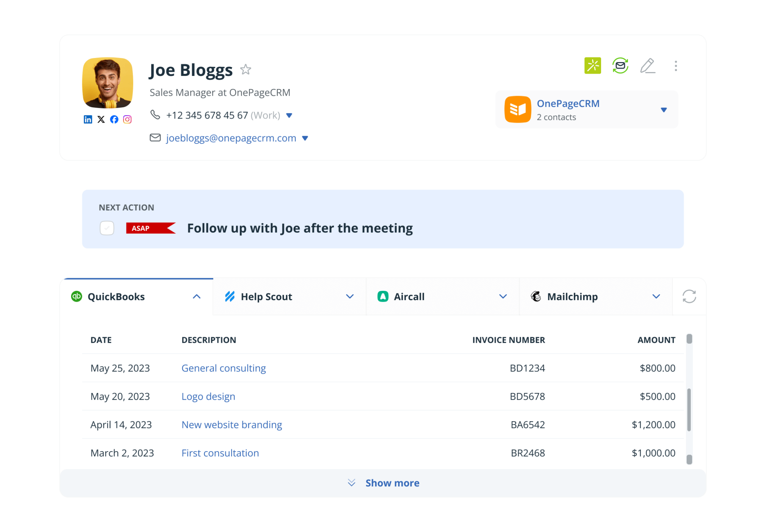The width and height of the screenshot is (766, 532).
Task: Toggle the Facebook icon under the photo
Action: point(114,119)
